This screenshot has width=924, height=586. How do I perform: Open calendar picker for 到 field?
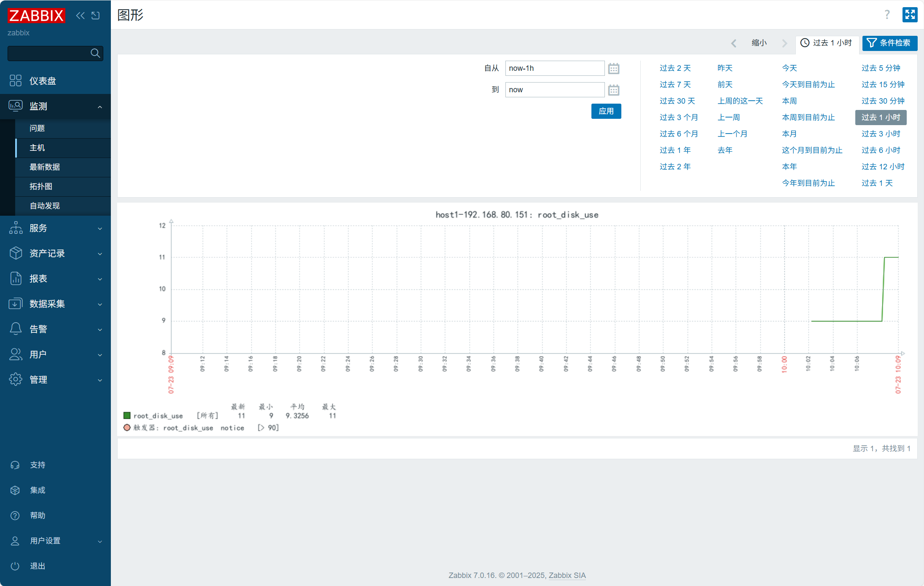[x=614, y=90]
